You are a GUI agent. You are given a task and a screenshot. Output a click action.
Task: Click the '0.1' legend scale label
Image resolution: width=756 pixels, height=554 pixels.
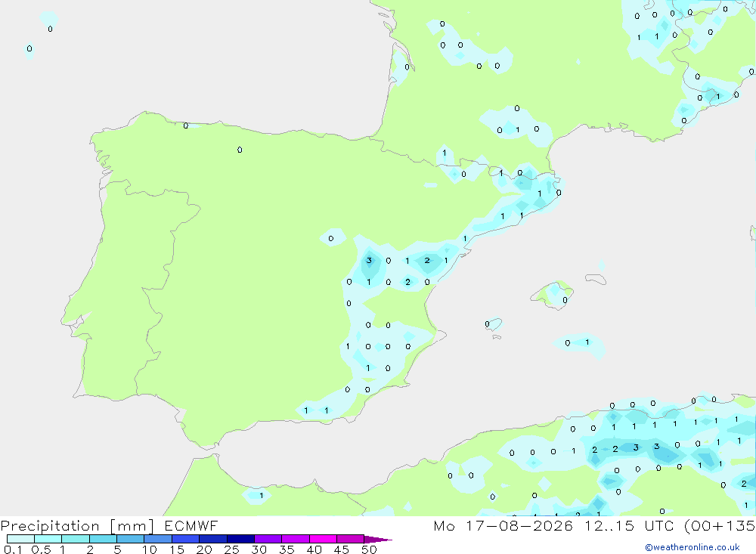click(13, 549)
